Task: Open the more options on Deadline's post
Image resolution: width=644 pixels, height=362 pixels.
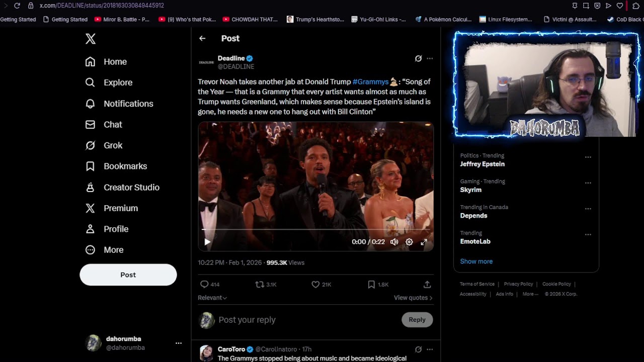Action: tap(430, 58)
